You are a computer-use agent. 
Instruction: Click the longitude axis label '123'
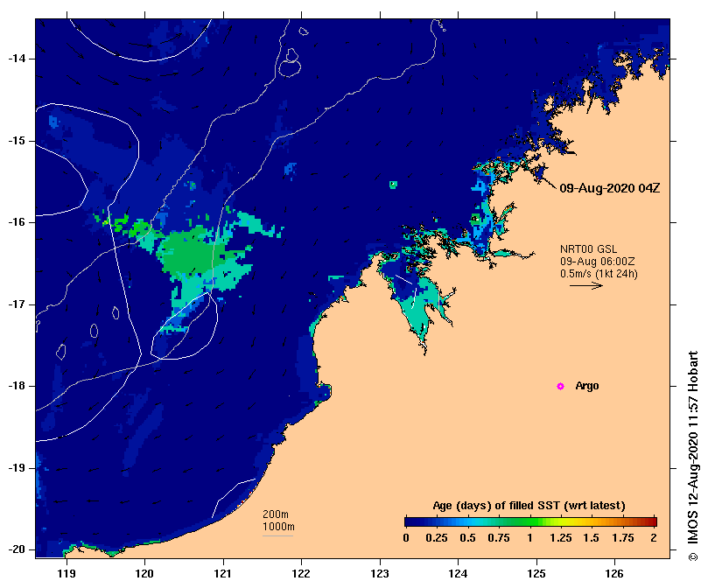380,574
